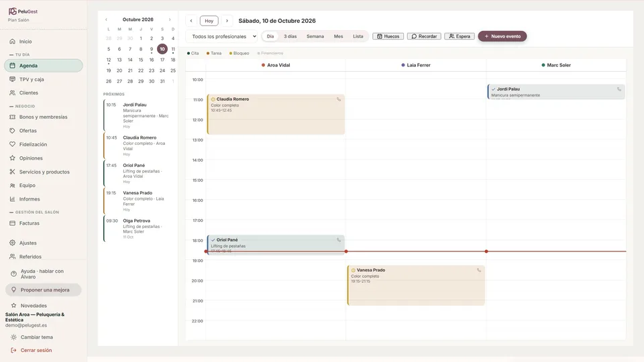Open Inicio home icon in sidebar
The height and width of the screenshot is (362, 644).
pyautogui.click(x=12, y=42)
